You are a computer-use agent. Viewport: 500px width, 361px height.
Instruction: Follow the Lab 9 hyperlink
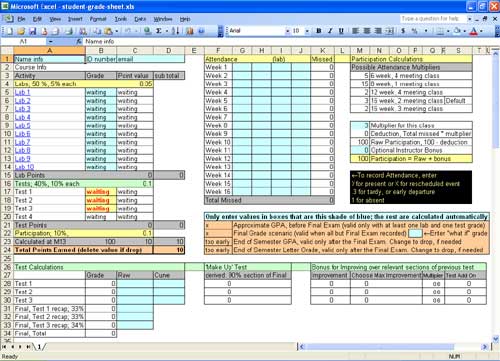click(x=22, y=159)
